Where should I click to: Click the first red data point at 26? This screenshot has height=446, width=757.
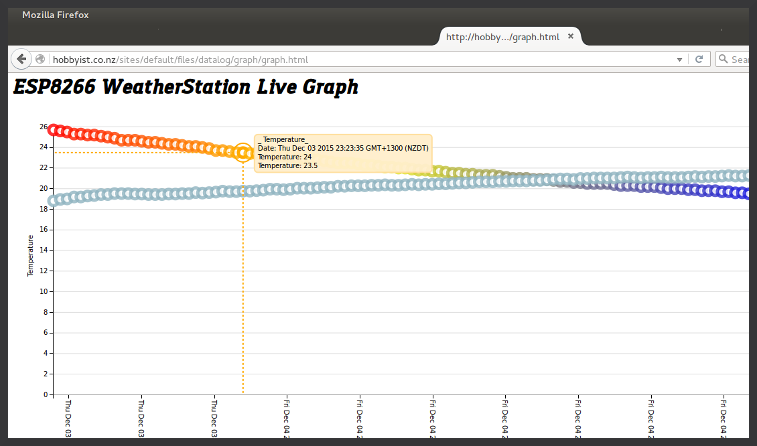coord(55,130)
